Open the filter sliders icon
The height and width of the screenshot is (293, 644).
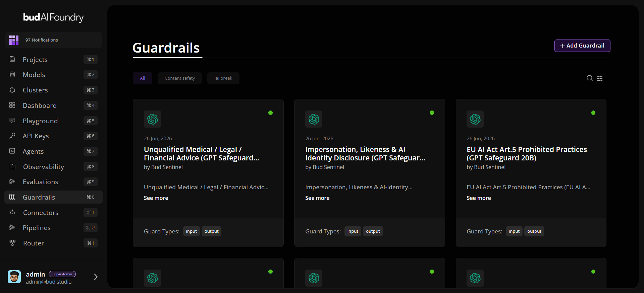click(x=600, y=78)
